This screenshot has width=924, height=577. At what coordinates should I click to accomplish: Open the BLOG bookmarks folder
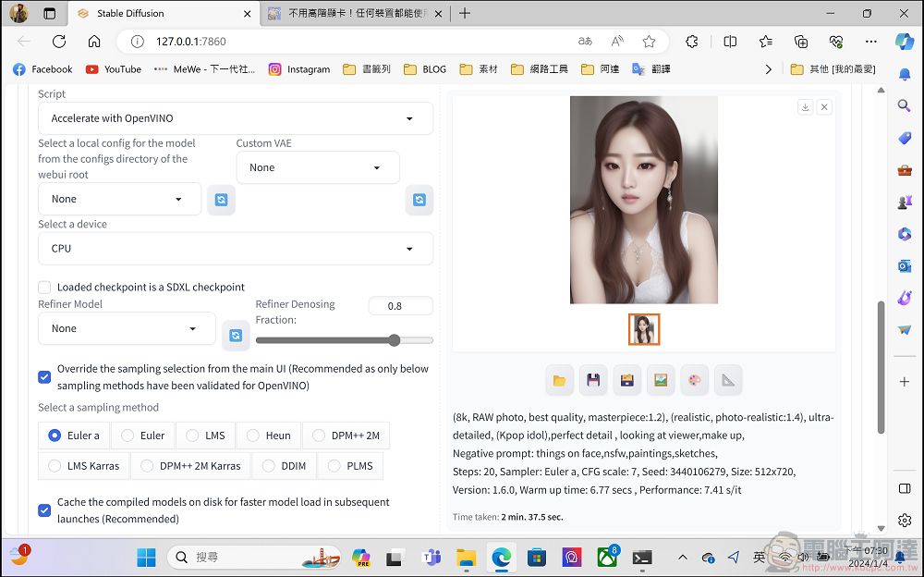click(425, 69)
